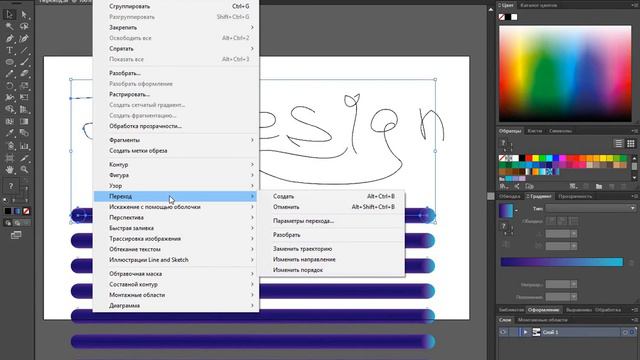
Task: Select the Rotate tool
Action: click(9, 86)
